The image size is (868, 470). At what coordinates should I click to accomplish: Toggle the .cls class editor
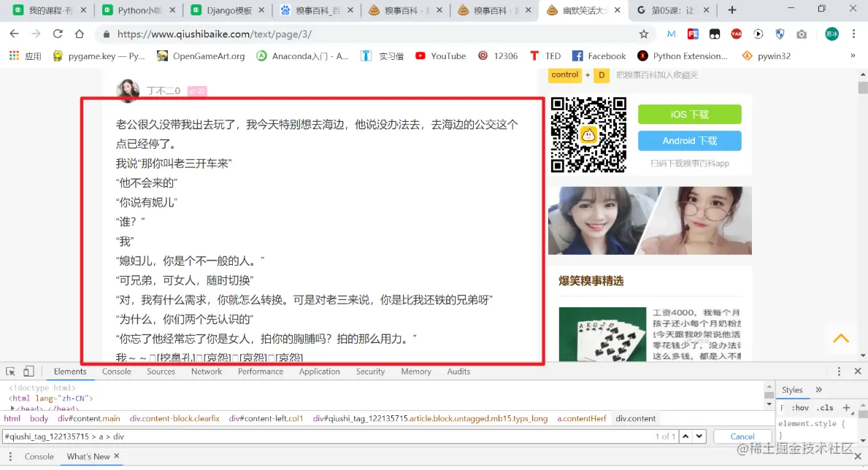pos(823,407)
